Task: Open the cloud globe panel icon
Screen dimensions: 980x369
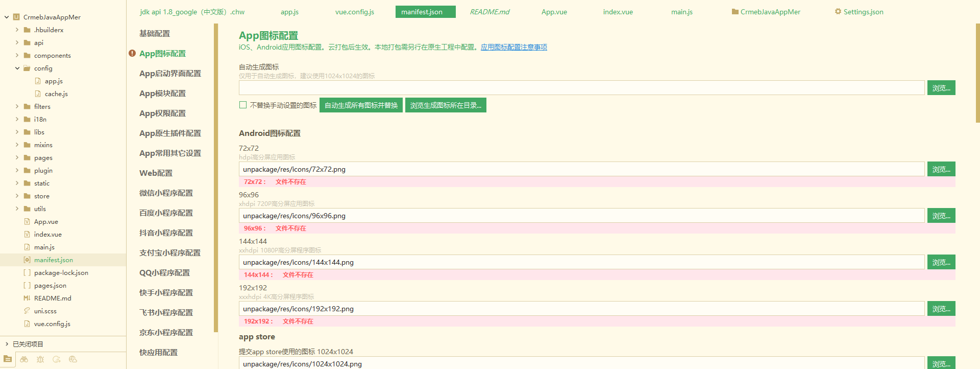Action: coord(73,359)
